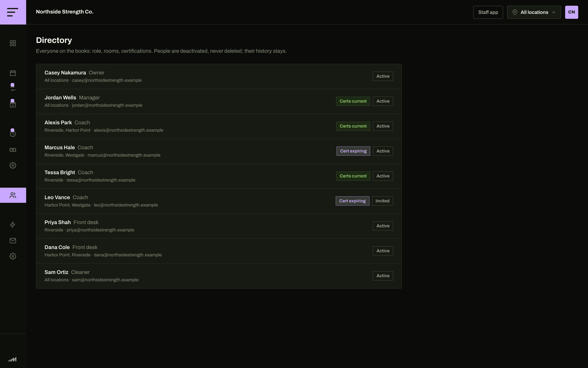Open the dashboard grid icon
The height and width of the screenshot is (368, 588).
[x=13, y=43]
